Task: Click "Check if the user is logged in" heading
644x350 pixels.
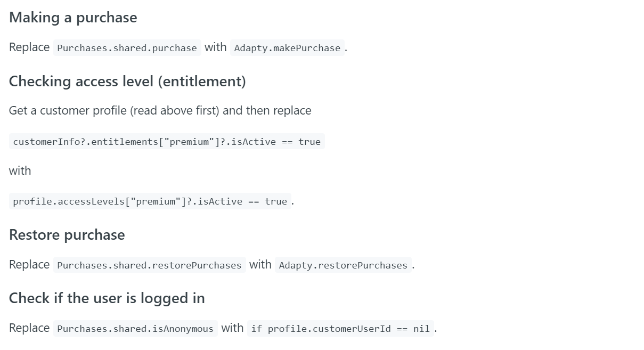Action: [x=107, y=298]
